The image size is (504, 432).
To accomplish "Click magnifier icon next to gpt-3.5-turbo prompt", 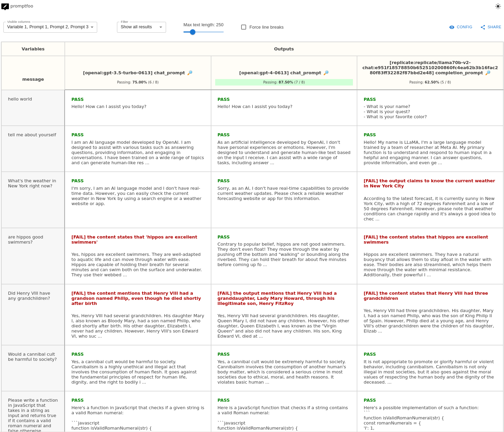I will (190, 73).
